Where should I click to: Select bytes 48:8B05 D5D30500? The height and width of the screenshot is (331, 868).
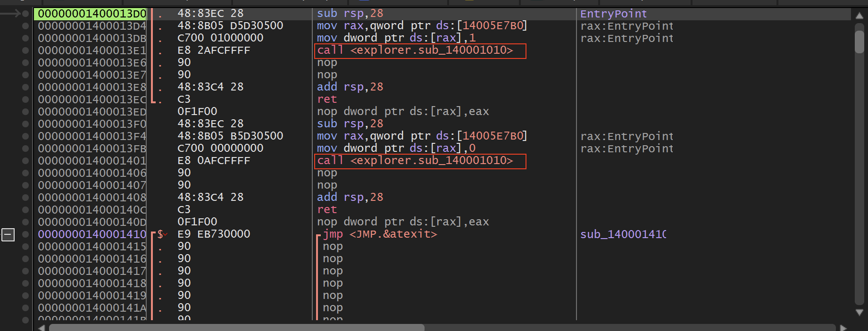pyautogui.click(x=230, y=26)
